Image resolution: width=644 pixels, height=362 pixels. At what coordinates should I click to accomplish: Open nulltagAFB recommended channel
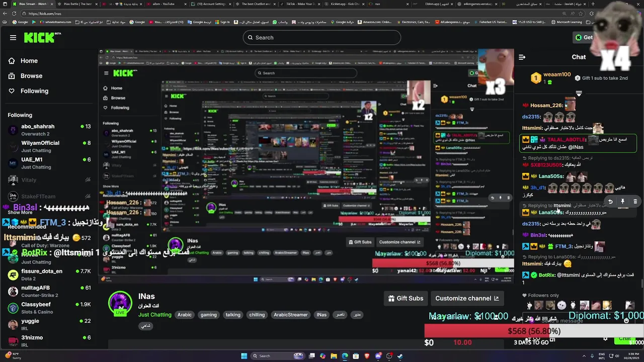pos(49,291)
